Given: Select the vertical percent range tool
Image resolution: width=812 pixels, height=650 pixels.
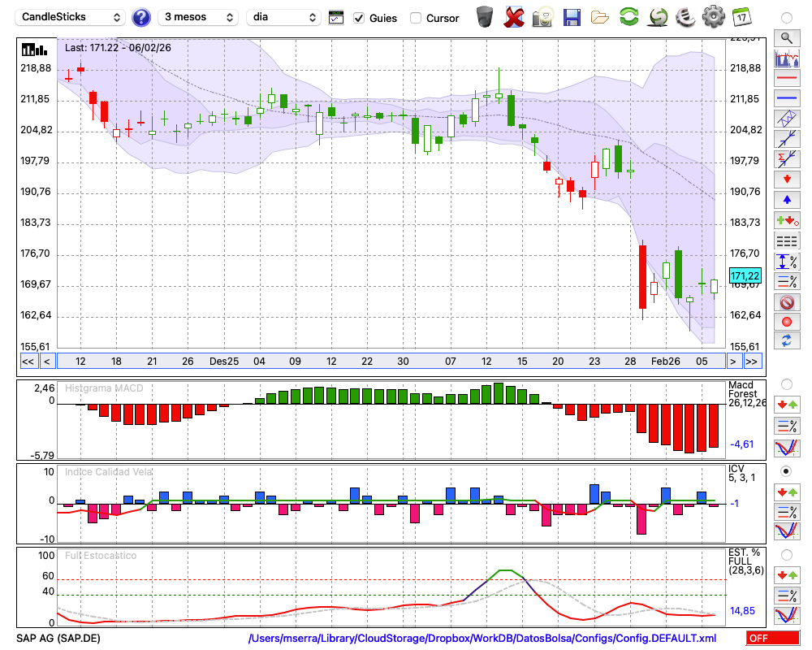Looking at the screenshot, I should point(787,261).
